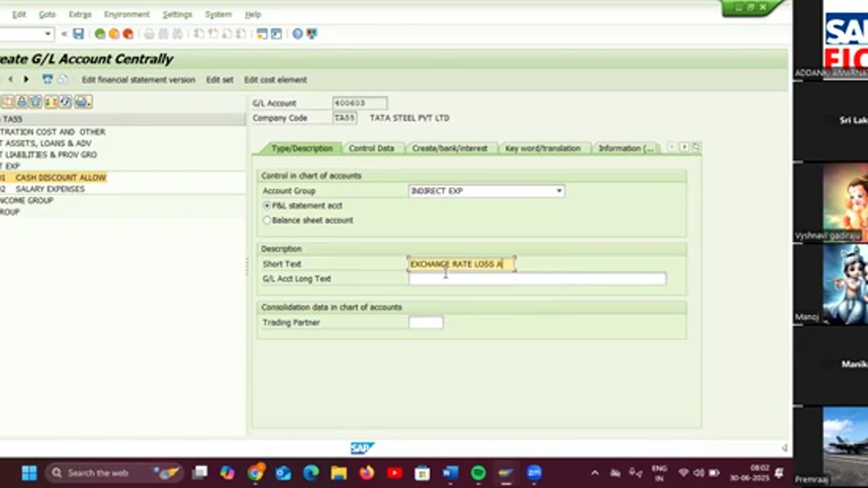Open the System menu
Image resolution: width=868 pixels, height=488 pixels.
218,14
